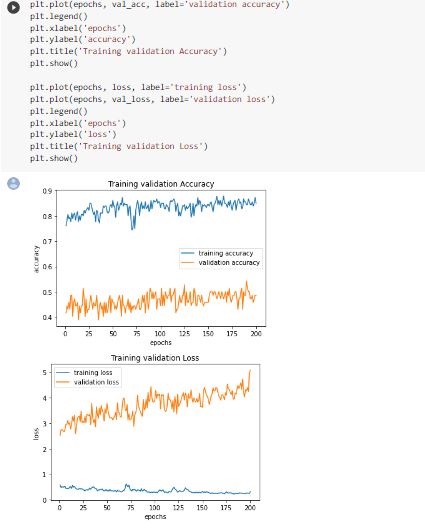Click the 'Training validation Accuracy' chart title
Image resolution: width=425 pixels, height=529 pixels.
coord(161,184)
